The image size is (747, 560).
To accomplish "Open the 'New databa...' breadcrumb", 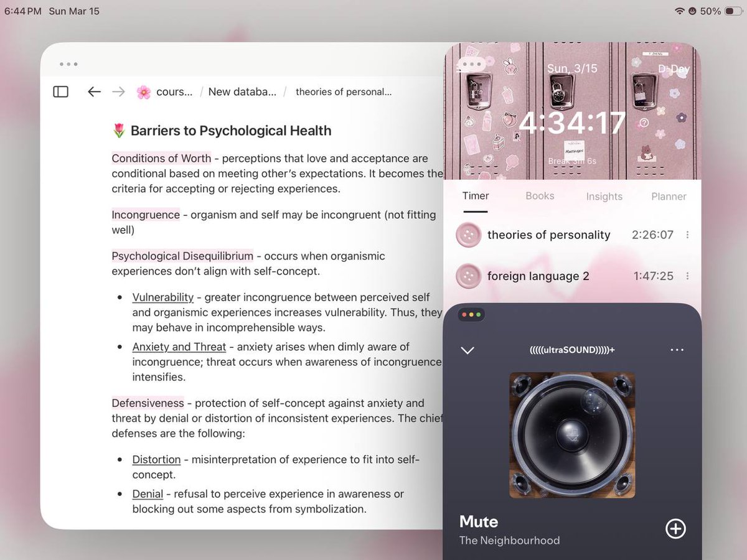I will pos(242,91).
